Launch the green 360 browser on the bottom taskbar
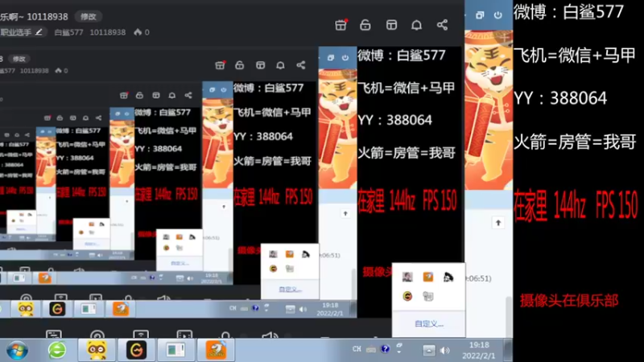The width and height of the screenshot is (644, 362). tap(57, 351)
